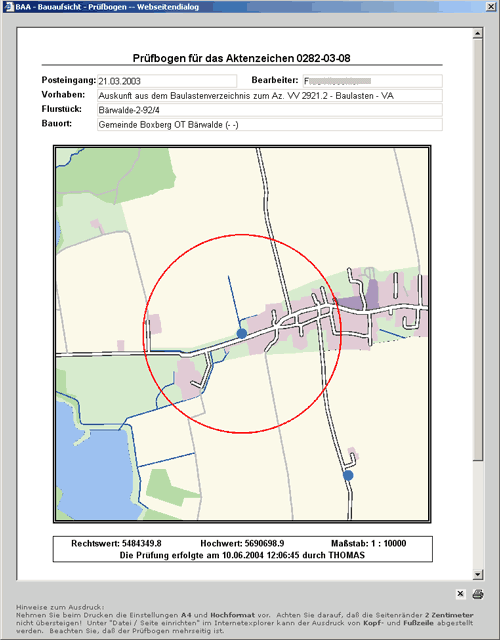Close the Webseitendialog window with title bar X

pos(491,7)
